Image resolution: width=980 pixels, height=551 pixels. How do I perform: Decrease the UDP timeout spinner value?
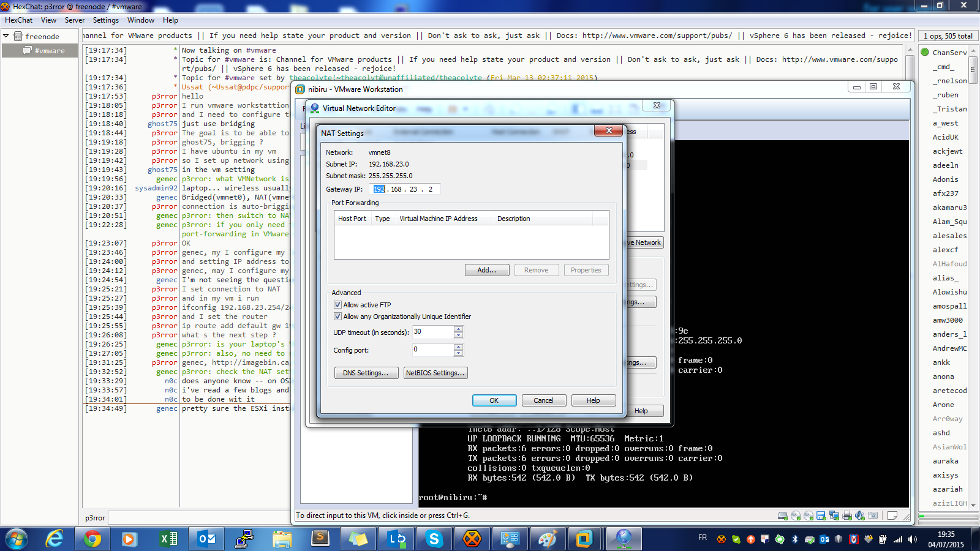point(458,335)
